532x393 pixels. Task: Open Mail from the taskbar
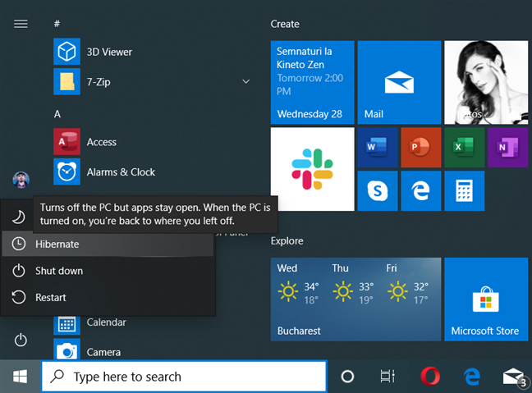tap(514, 377)
